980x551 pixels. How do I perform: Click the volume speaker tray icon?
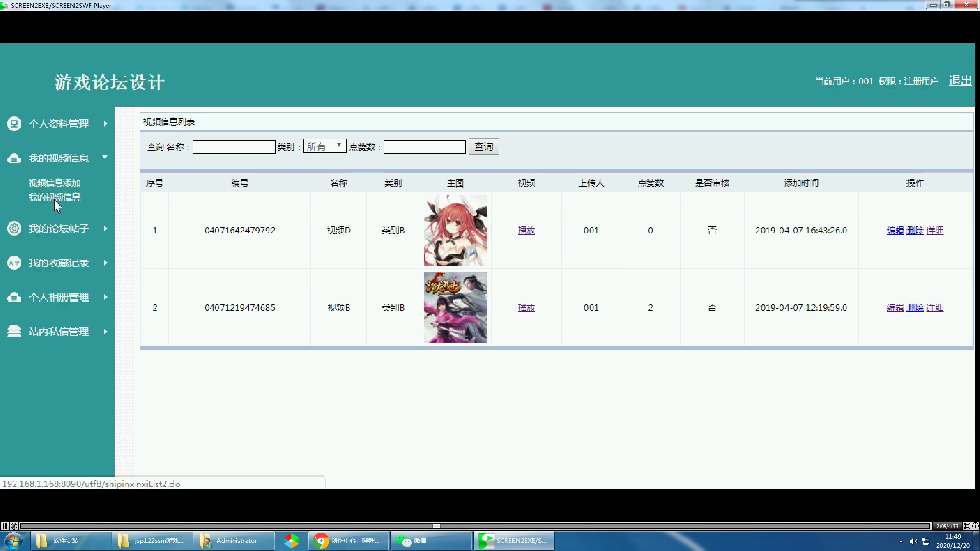[x=913, y=541]
